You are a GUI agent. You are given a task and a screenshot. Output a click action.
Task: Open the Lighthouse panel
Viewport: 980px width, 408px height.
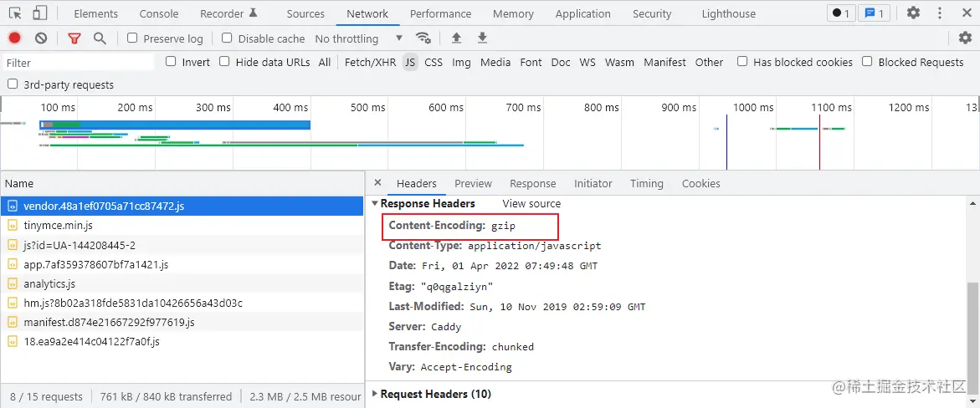coord(729,13)
